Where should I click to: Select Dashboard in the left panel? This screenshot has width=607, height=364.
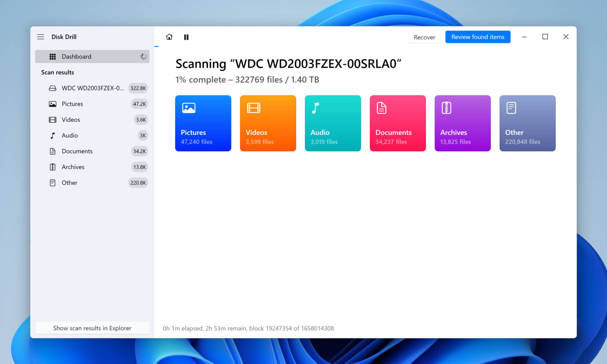pos(76,56)
